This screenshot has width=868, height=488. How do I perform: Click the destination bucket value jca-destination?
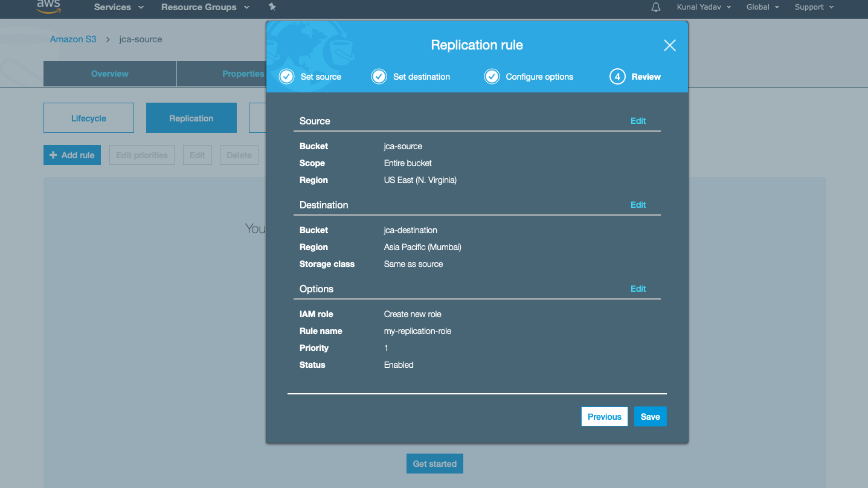click(x=411, y=230)
